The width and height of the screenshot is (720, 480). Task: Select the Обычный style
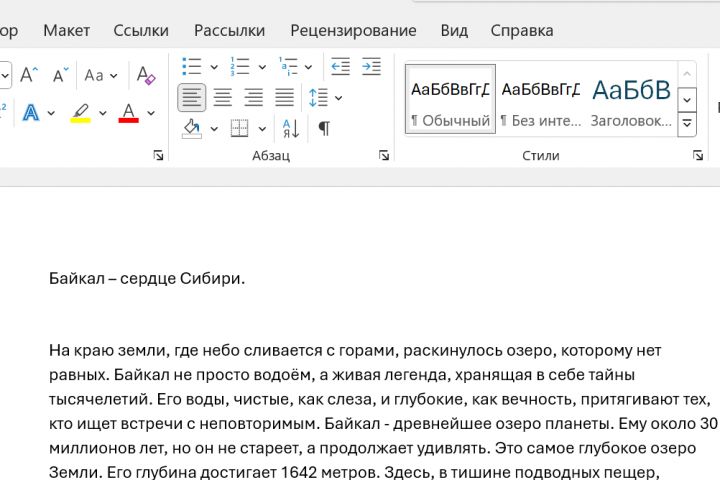click(450, 99)
